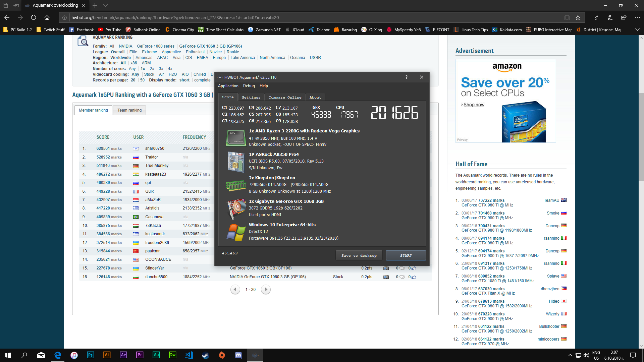Open user shar00750 profile
The height and width of the screenshot is (362, 644).
155,148
